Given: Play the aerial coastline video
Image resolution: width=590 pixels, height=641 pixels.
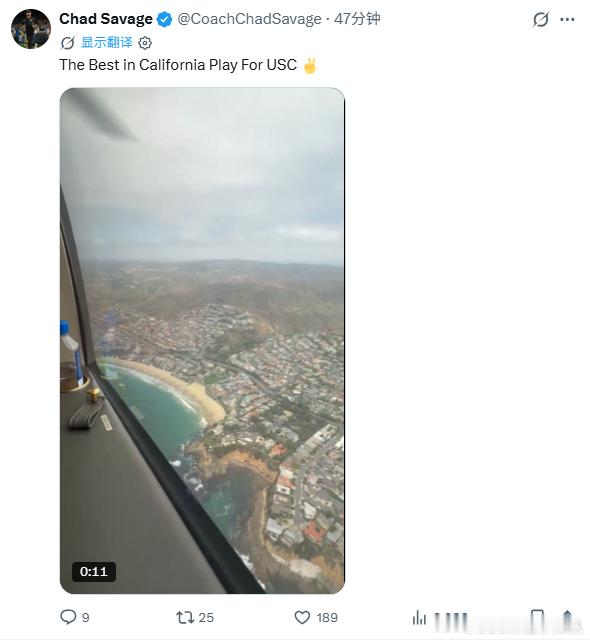Looking at the screenshot, I should 202,340.
